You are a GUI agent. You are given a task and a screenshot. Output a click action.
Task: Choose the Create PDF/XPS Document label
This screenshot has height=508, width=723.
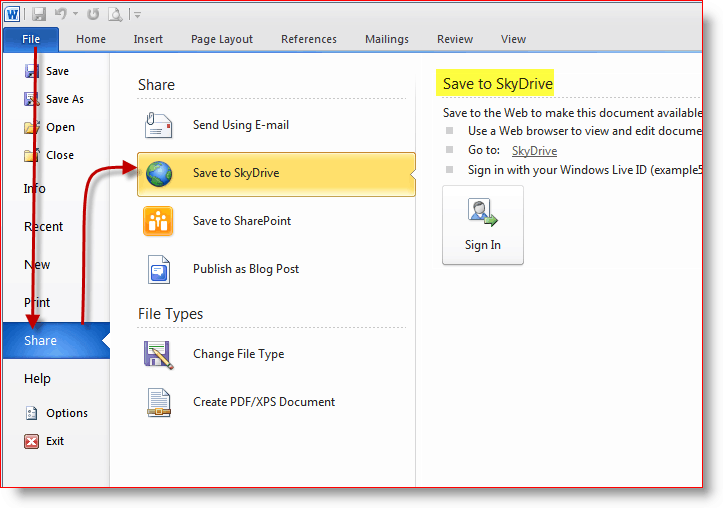click(x=264, y=402)
